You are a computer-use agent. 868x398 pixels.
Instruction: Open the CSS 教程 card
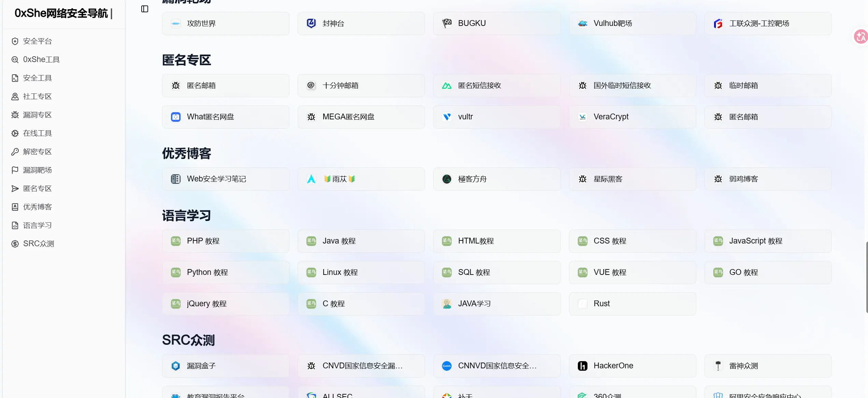pos(632,241)
